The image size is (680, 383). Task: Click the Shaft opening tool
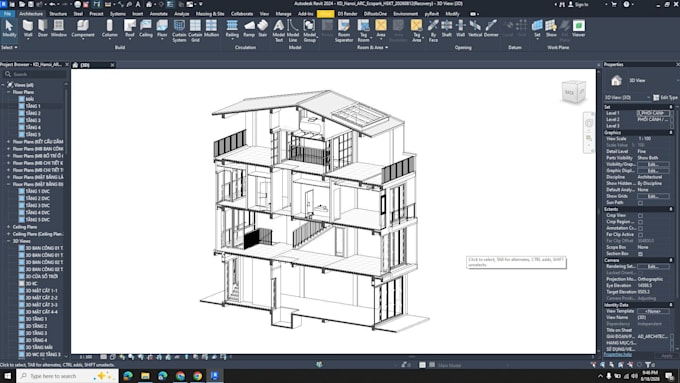(x=447, y=29)
